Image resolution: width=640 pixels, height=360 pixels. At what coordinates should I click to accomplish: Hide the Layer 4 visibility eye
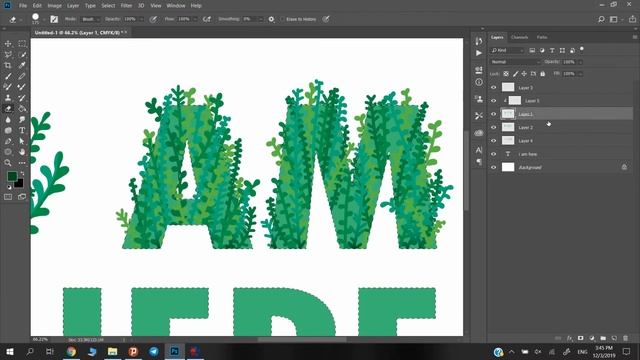pos(493,140)
